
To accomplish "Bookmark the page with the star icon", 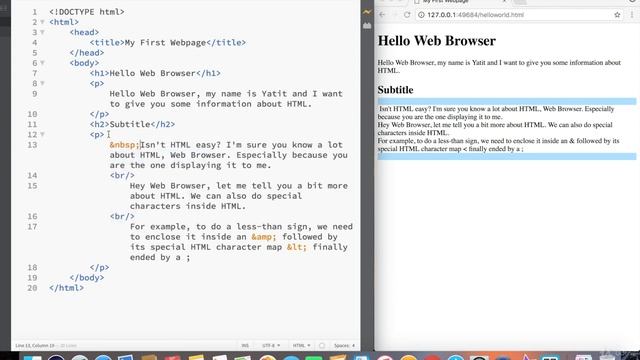I will point(617,15).
